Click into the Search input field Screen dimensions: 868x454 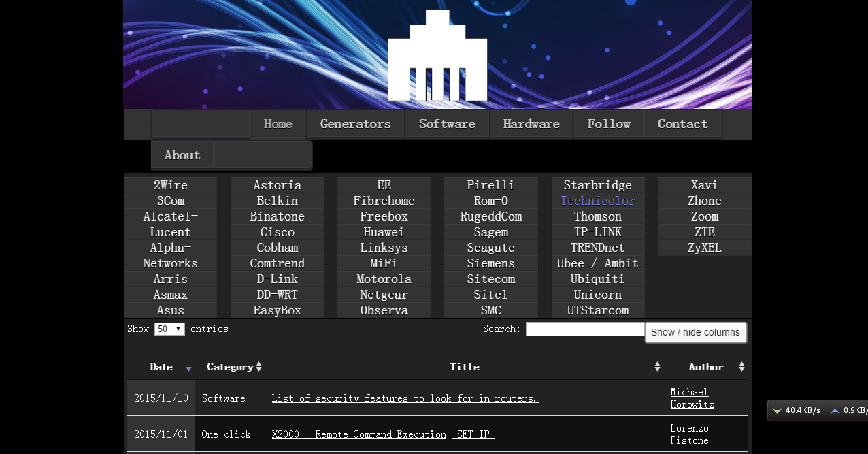coord(585,329)
